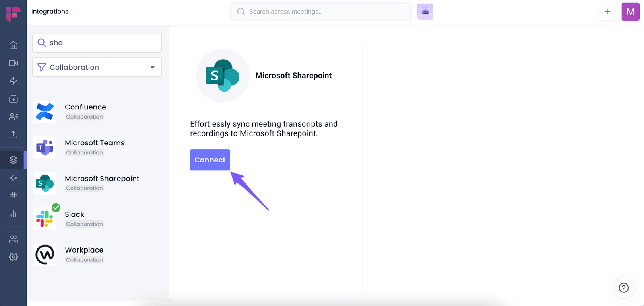The width and height of the screenshot is (644, 306).
Task: Click the Microsoft Sharepoint list logo
Action: tap(45, 183)
